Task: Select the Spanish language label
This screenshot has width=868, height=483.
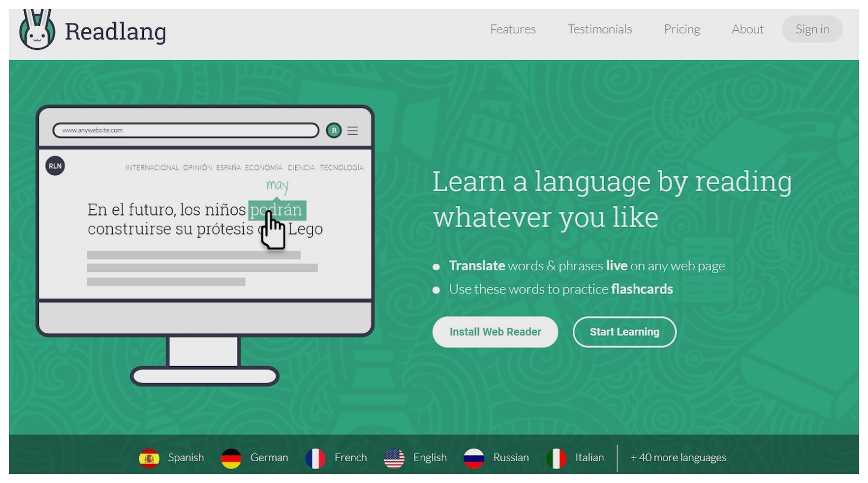Action: 186,458
